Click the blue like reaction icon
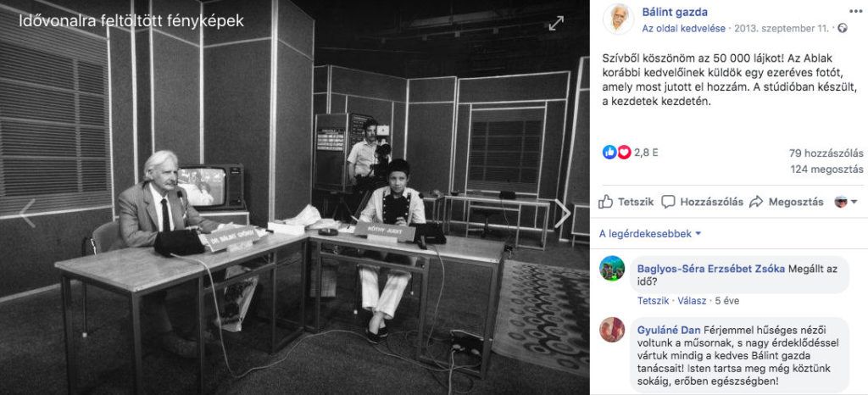Screen dimensions: 868x395 pyautogui.click(x=609, y=152)
